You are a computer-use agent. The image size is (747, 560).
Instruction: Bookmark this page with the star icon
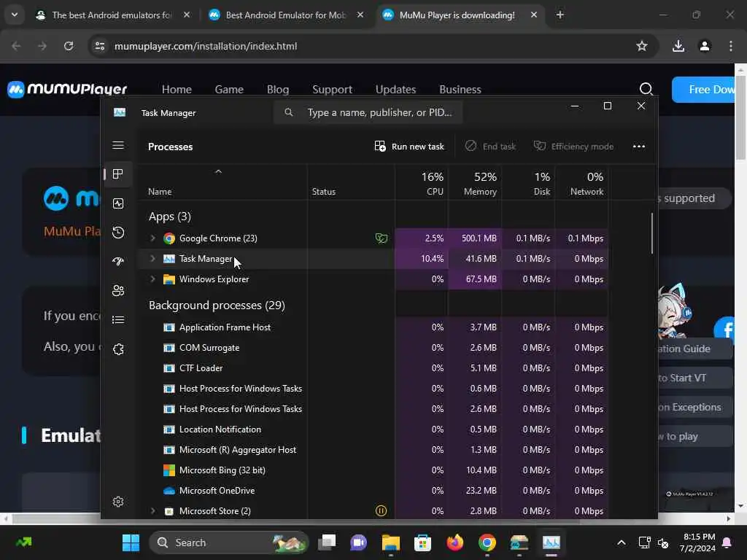(642, 46)
